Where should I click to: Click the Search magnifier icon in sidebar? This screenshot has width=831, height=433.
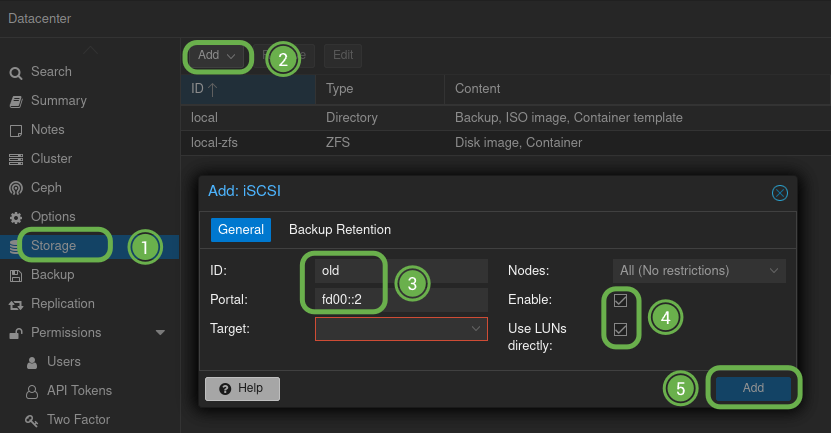(x=16, y=73)
